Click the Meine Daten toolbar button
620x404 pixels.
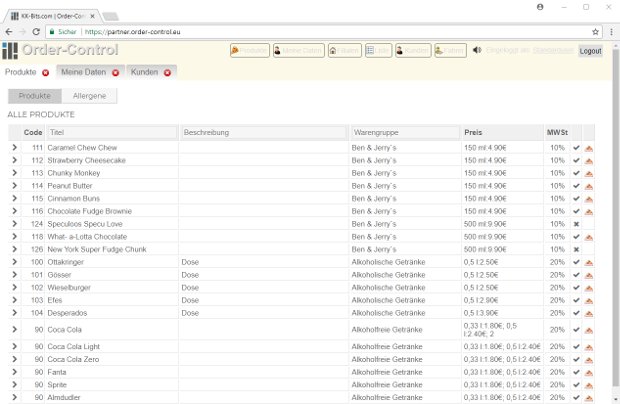(299, 51)
